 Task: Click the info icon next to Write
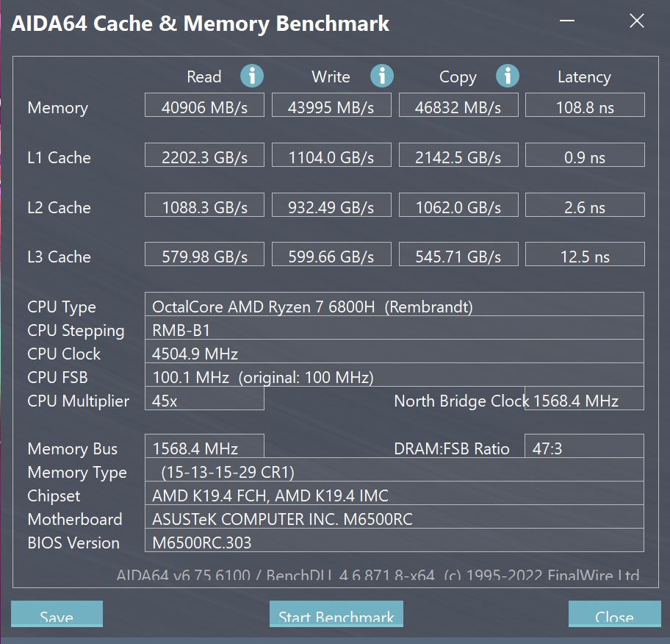coord(381,76)
